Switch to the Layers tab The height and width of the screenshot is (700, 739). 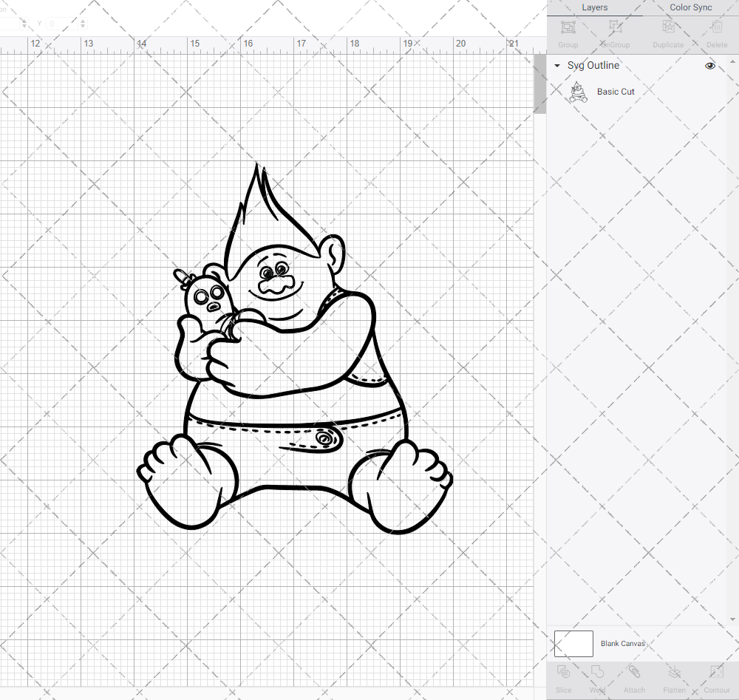(x=594, y=7)
